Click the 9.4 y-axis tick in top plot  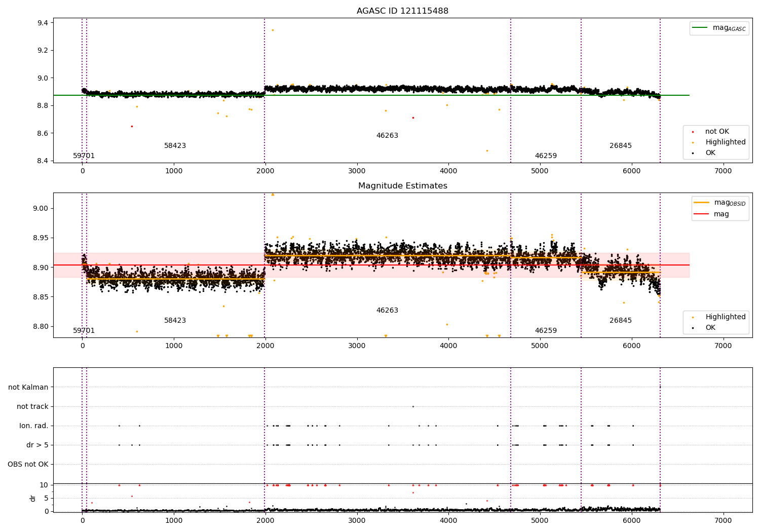point(43,23)
